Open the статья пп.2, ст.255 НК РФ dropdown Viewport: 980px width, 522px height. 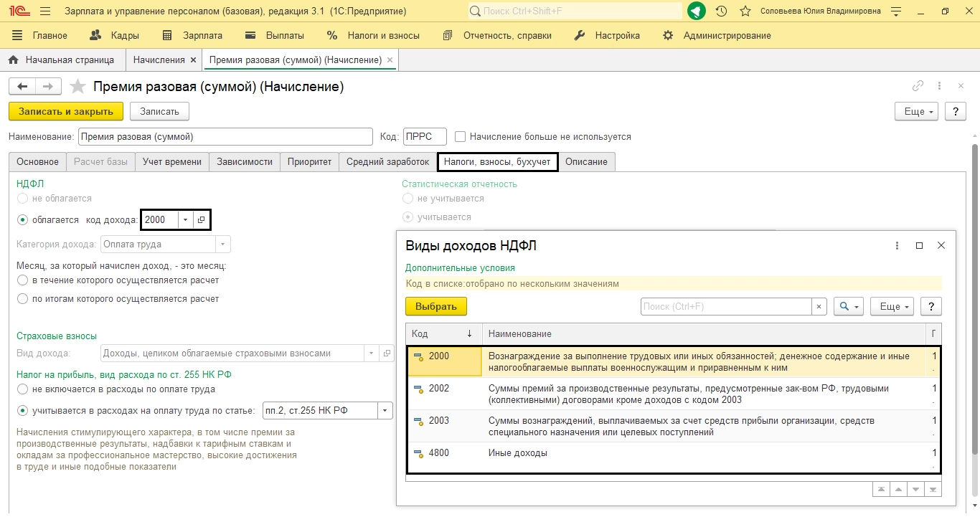(x=386, y=411)
